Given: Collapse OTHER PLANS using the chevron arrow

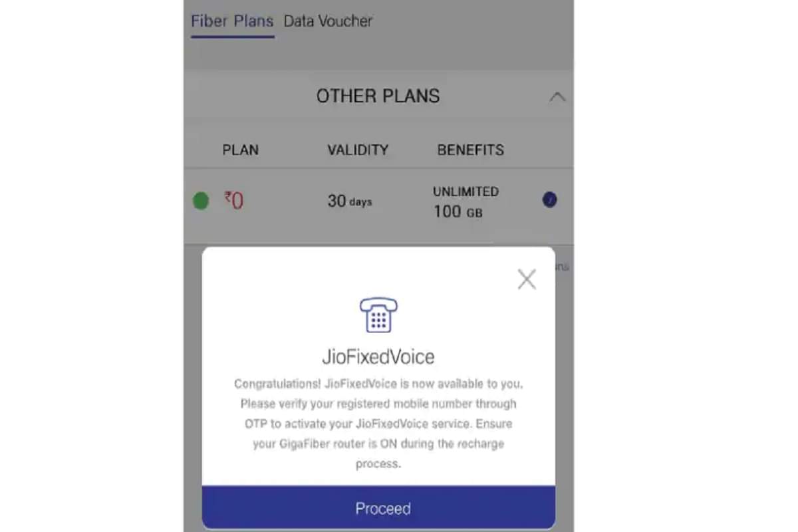Looking at the screenshot, I should coord(558,96).
